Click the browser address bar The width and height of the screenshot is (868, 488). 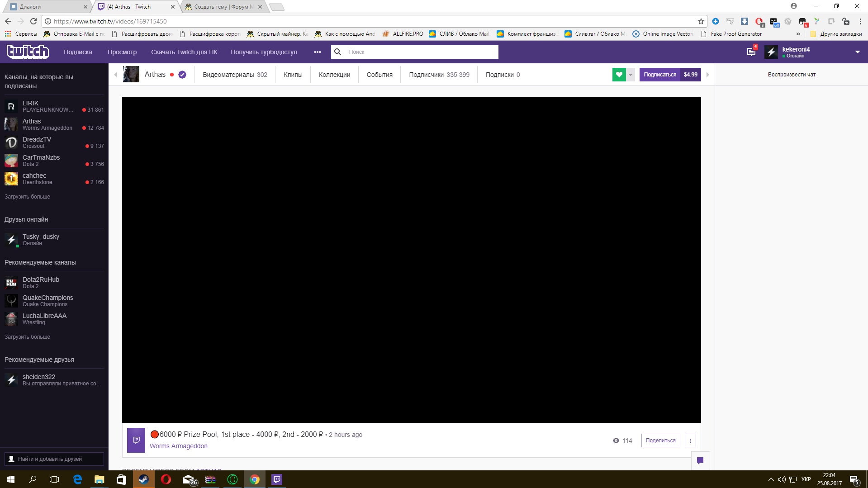(375, 21)
